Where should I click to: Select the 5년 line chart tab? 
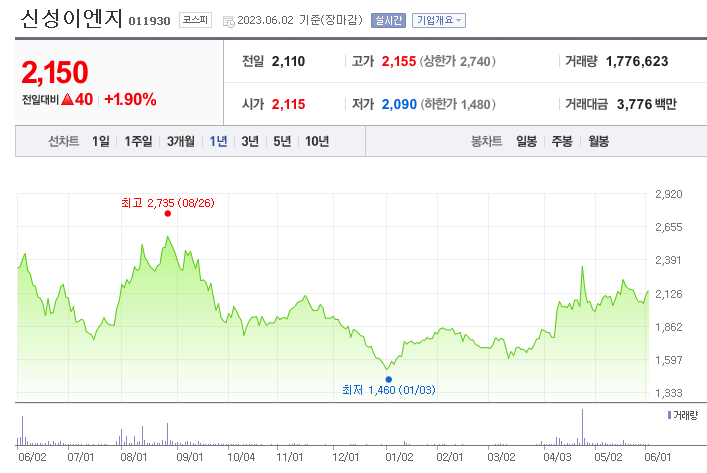pyautogui.click(x=282, y=141)
